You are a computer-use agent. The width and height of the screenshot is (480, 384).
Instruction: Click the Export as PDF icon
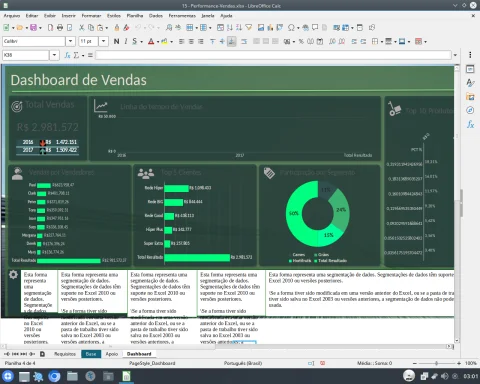click(51, 28)
